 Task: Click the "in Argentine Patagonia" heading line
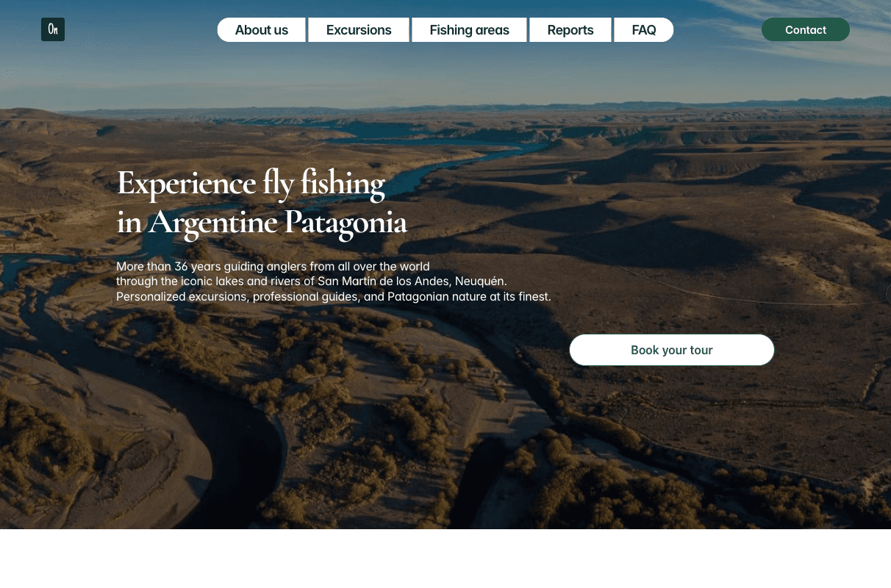coord(262,222)
